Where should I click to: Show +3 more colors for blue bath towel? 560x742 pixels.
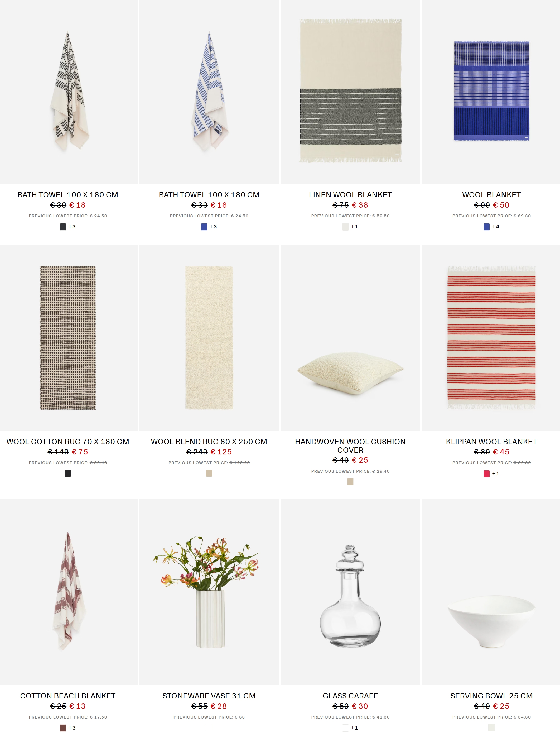213,227
